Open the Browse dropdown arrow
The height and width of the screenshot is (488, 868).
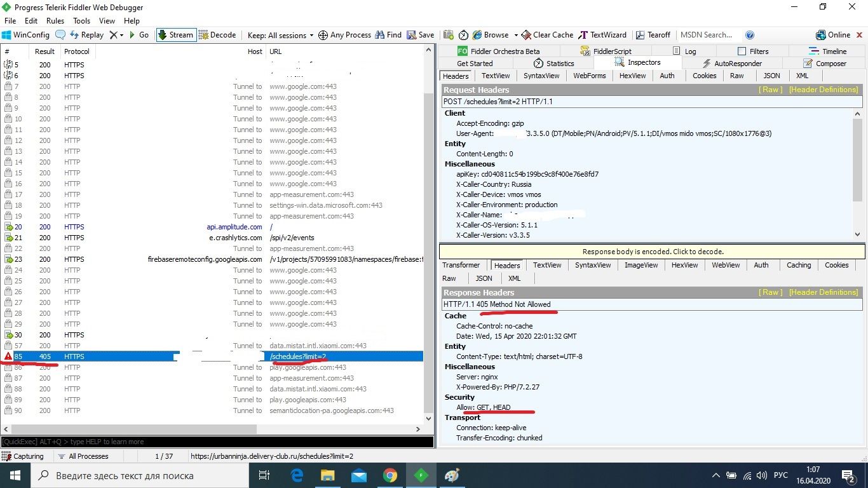(x=516, y=35)
